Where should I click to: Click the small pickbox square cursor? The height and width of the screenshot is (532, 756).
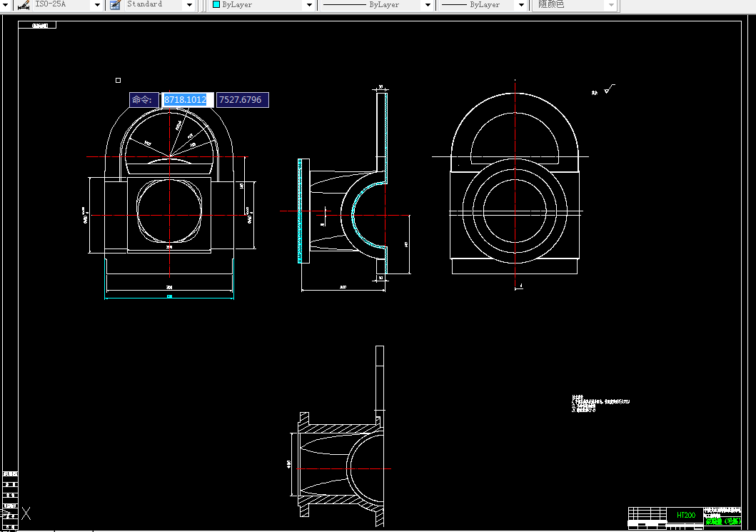click(118, 81)
